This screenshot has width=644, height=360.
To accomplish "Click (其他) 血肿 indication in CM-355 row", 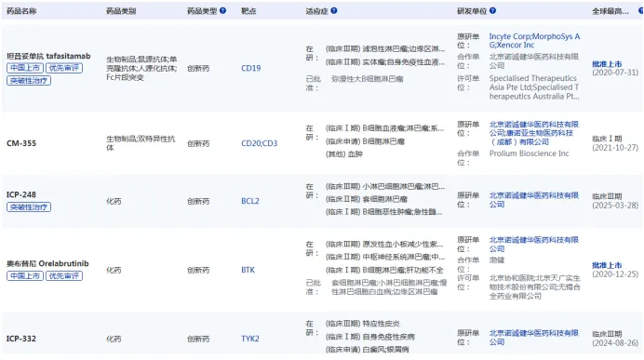I will pos(344,154).
